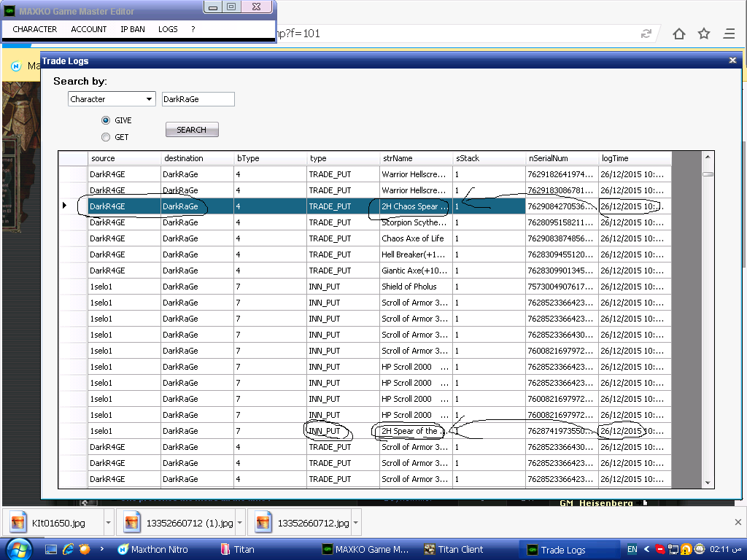Select the GET radio button
The height and width of the screenshot is (560, 747).
(x=106, y=137)
